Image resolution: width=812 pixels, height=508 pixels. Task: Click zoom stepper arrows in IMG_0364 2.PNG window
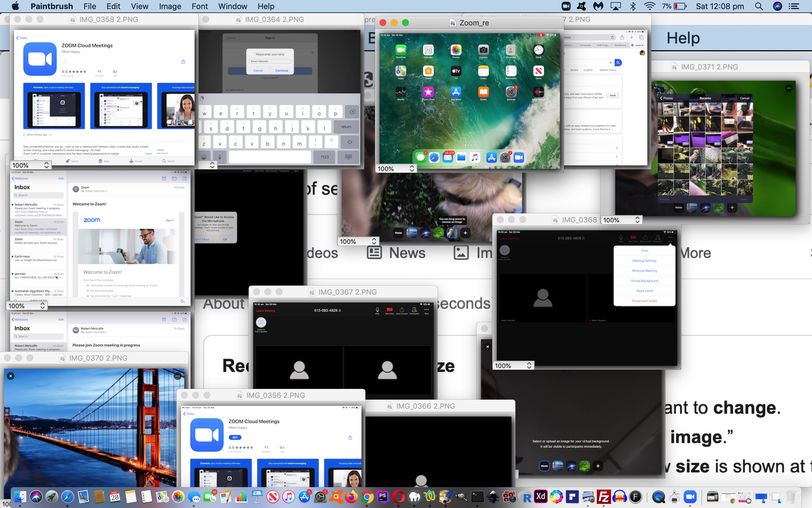212,165
